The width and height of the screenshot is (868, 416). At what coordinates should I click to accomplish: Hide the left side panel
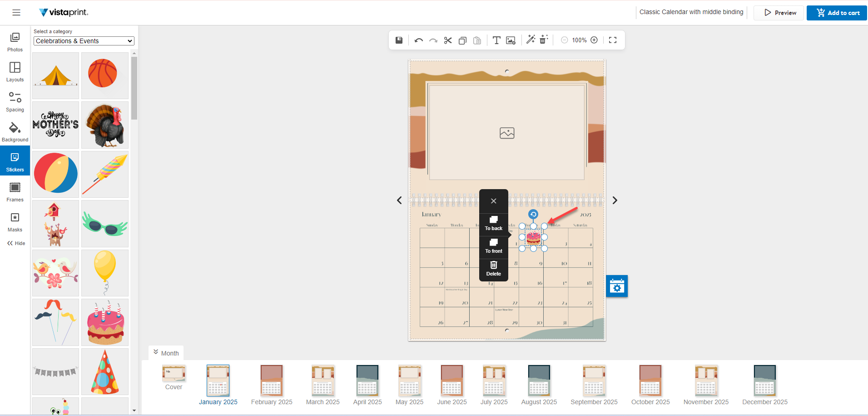click(x=16, y=243)
